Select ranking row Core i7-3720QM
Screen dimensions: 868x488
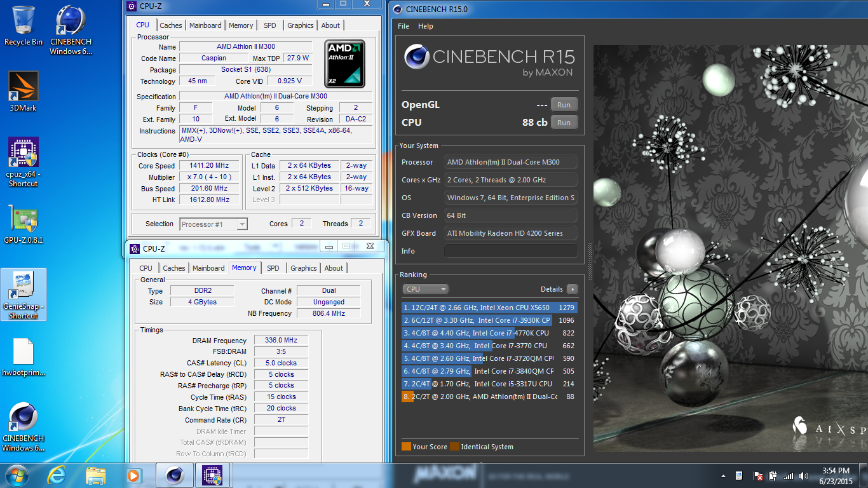pyautogui.click(x=489, y=358)
